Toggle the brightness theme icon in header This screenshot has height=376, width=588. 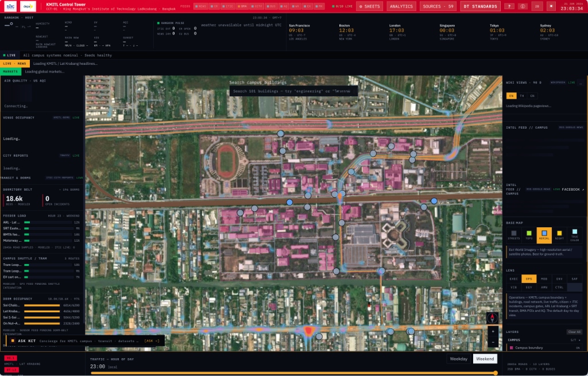(551, 6)
